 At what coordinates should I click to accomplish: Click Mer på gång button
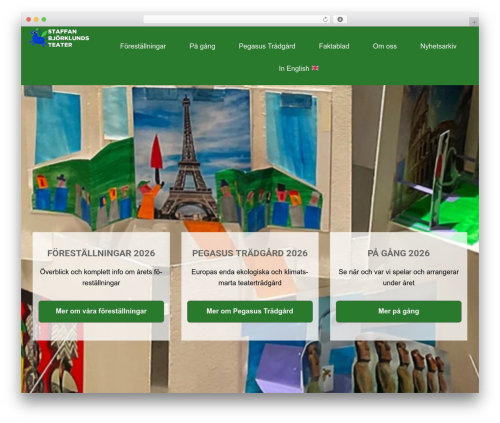click(x=399, y=311)
